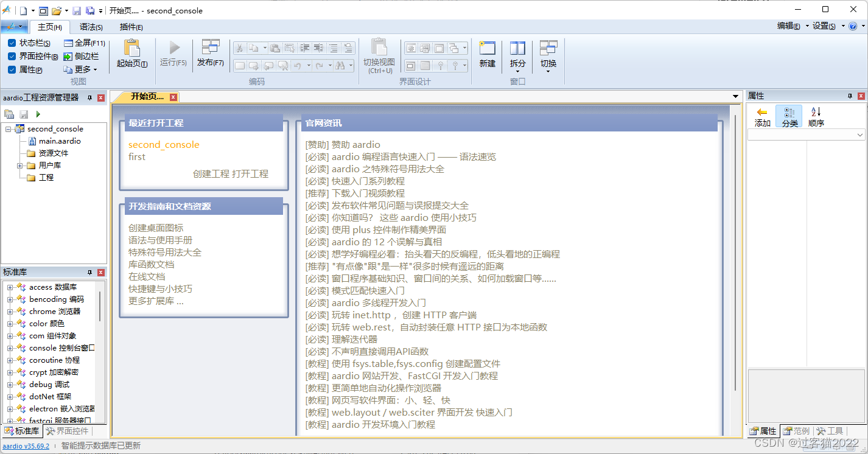Switch to the 插件 ribbon tab
Image resolution: width=868 pixels, height=454 pixels.
point(131,27)
